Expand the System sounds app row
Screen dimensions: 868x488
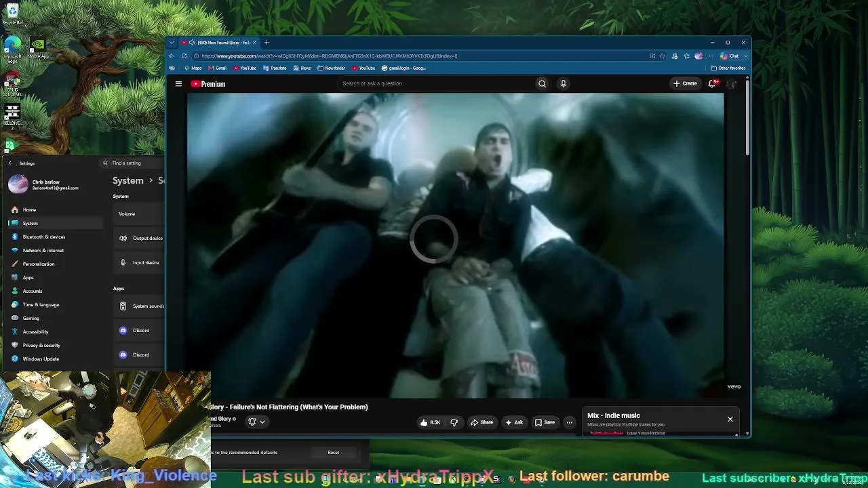tap(140, 306)
